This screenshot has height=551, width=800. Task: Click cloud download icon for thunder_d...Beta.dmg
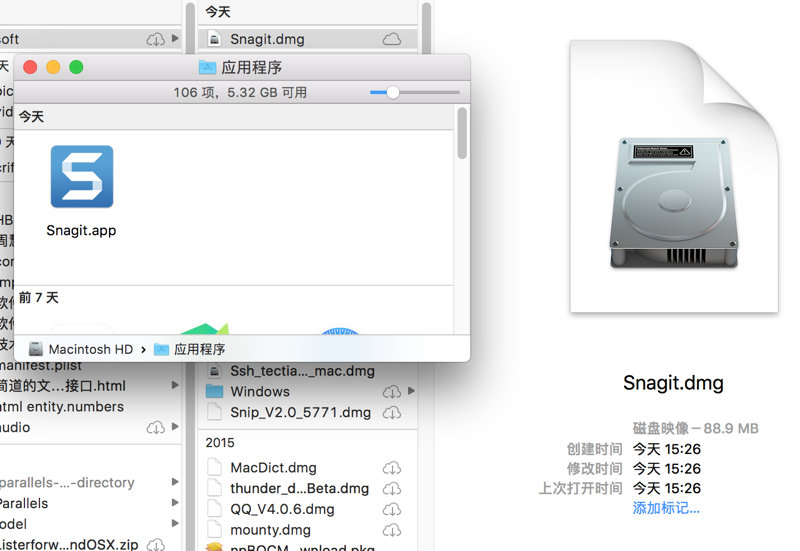392,489
